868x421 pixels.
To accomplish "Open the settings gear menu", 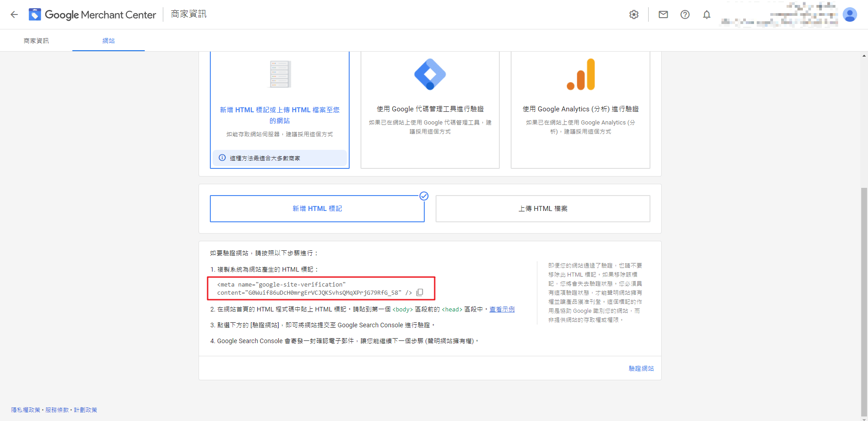I will [634, 14].
